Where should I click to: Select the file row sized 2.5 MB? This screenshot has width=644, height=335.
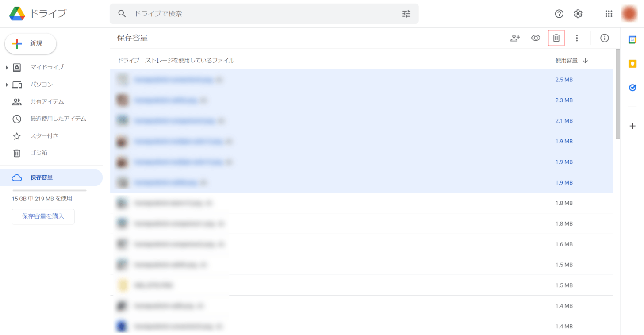pyautogui.click(x=361, y=80)
